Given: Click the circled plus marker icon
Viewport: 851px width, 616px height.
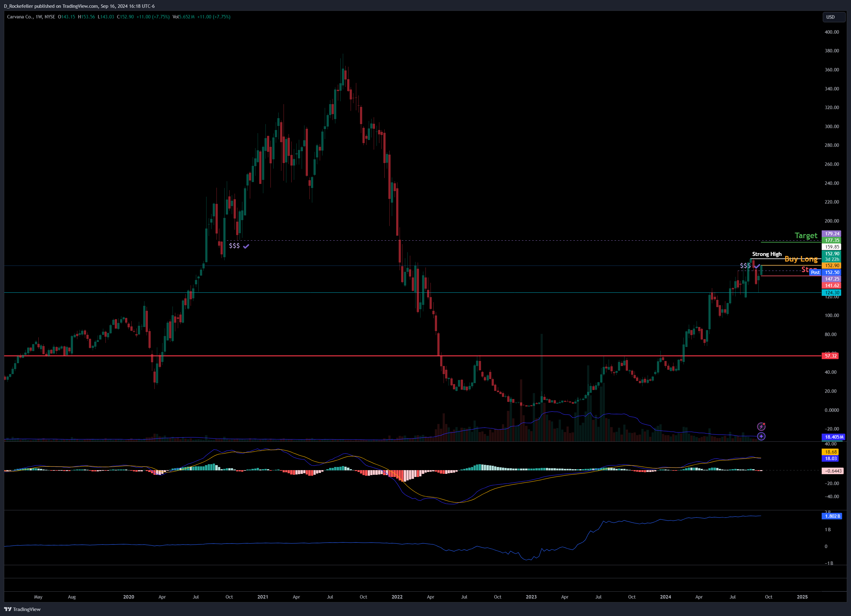Looking at the screenshot, I should (x=761, y=436).
